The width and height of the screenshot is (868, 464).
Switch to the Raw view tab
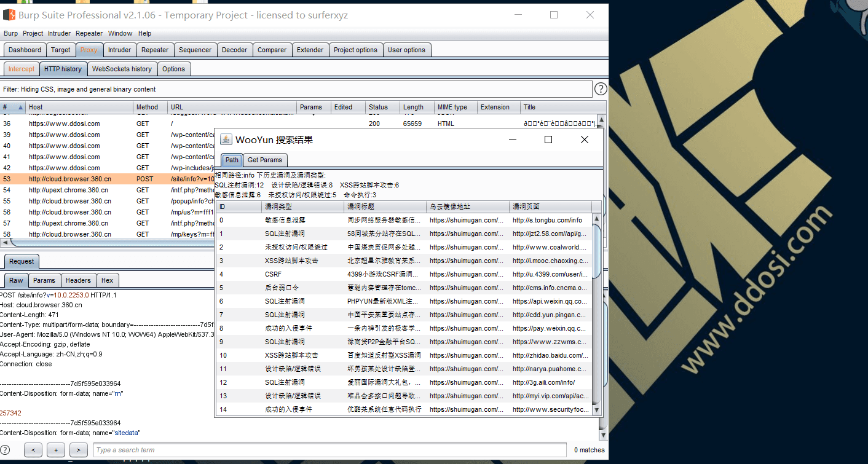tap(16, 280)
